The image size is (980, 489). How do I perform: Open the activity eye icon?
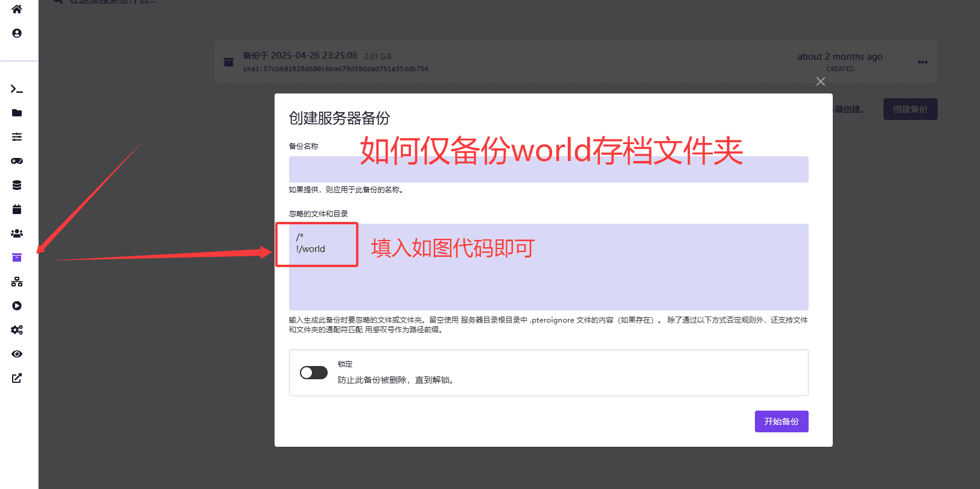tap(17, 354)
